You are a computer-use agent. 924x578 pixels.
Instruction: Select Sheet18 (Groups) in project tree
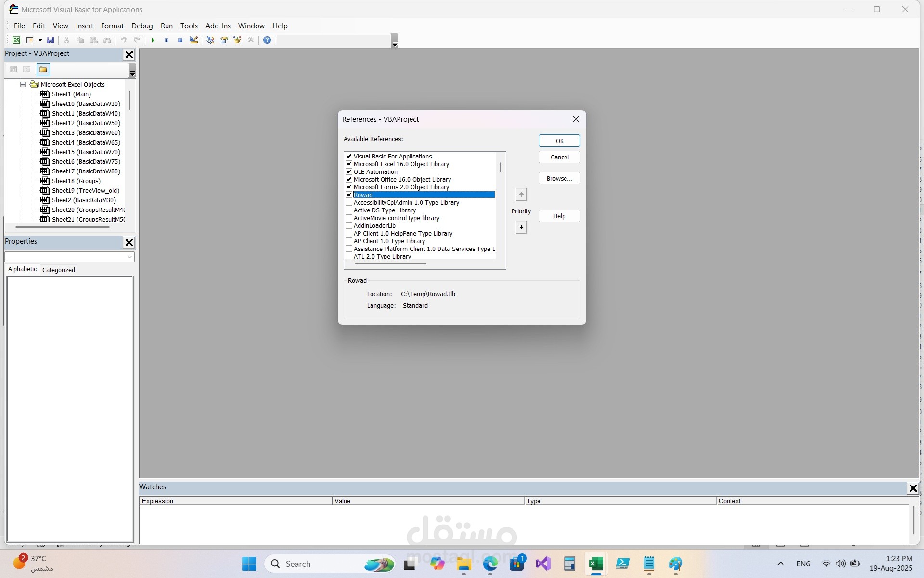coord(76,181)
